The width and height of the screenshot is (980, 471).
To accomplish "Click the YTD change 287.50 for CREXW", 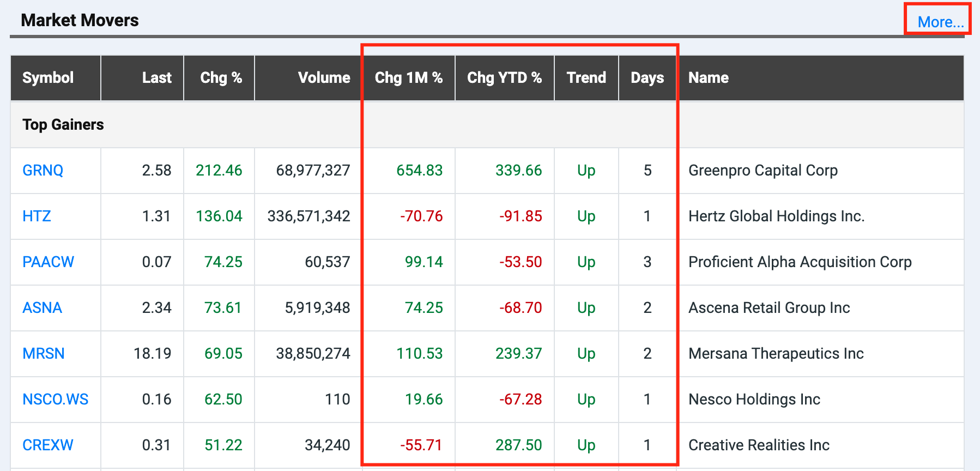I will coord(519,445).
